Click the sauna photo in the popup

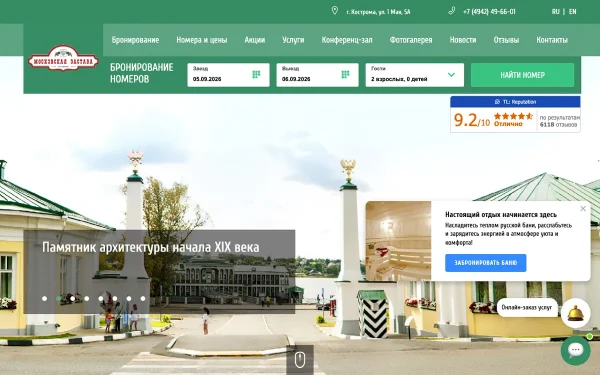pos(398,241)
